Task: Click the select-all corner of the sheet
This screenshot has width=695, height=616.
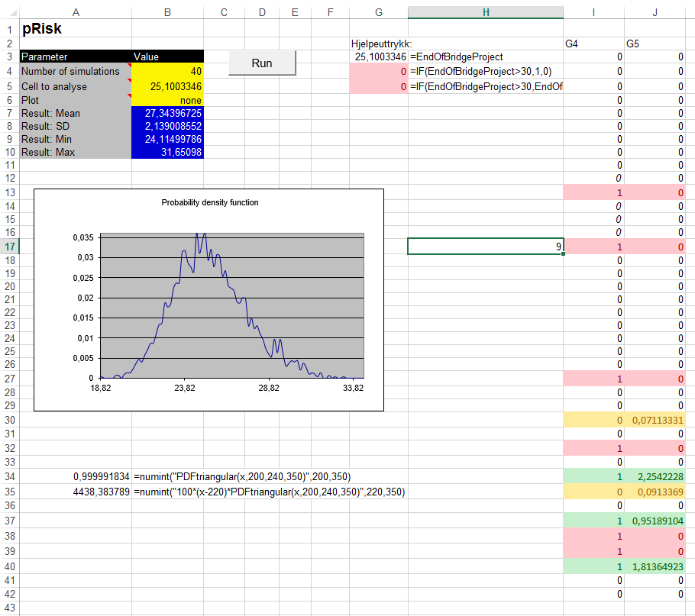Action: point(10,12)
